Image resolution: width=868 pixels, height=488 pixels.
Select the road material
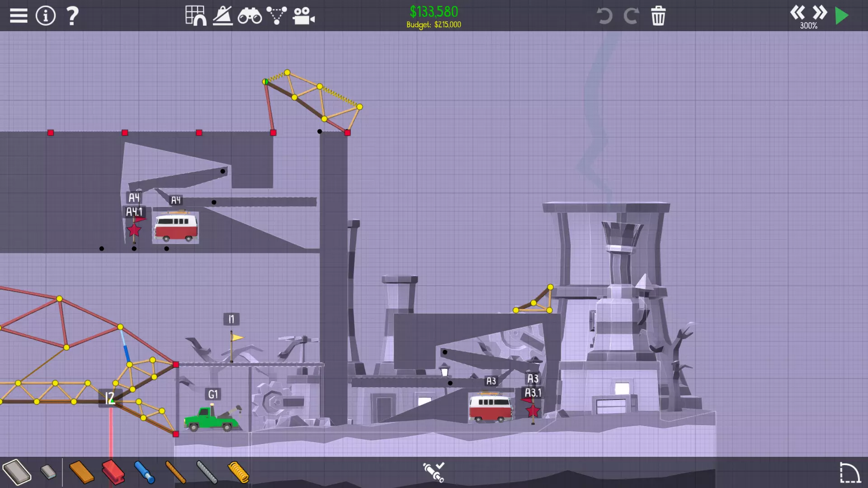17,472
